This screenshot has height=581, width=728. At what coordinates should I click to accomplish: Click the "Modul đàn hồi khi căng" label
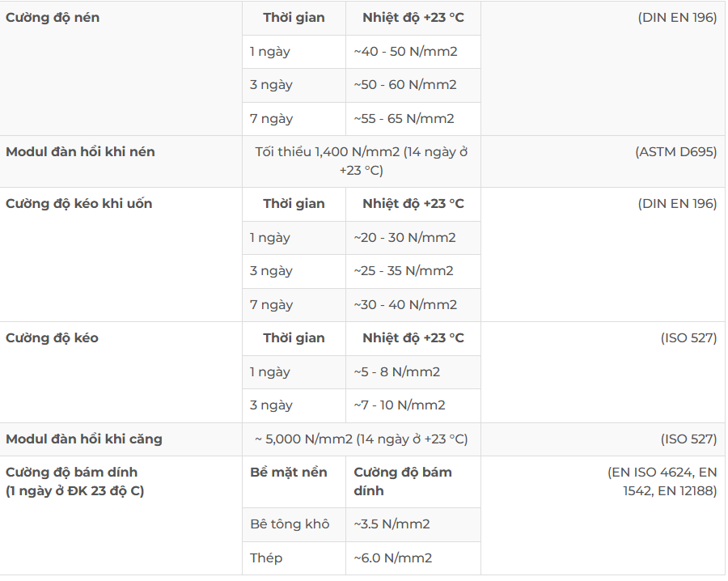coord(84,439)
